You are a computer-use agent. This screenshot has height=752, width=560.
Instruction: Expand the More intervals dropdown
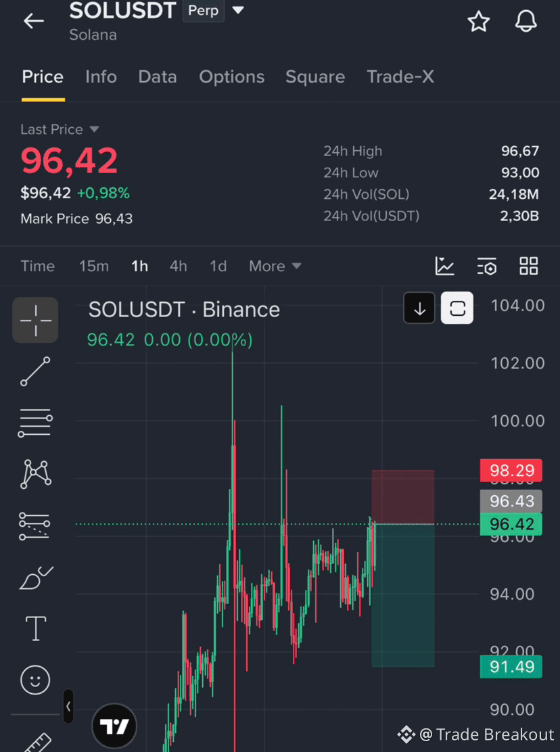[275, 266]
